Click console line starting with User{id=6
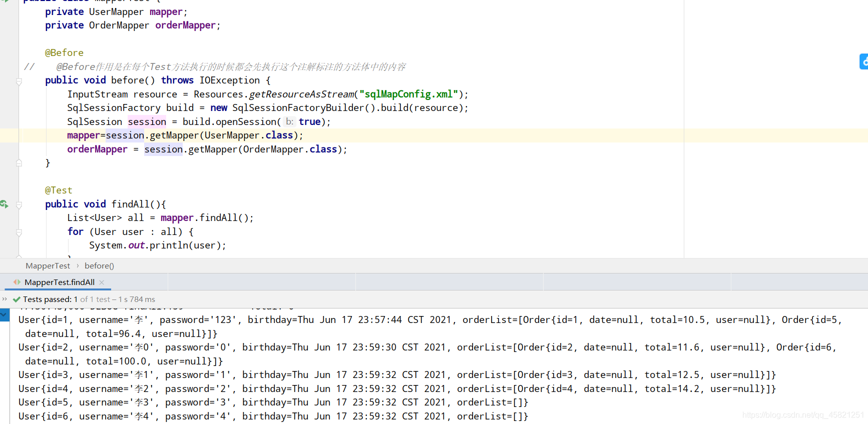The width and height of the screenshot is (868, 424). pos(273,416)
